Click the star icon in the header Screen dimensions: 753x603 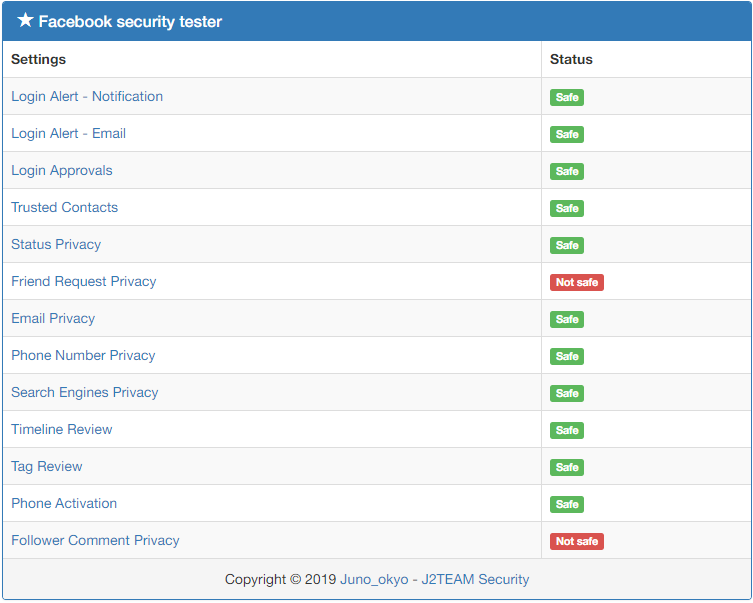pyautogui.click(x=25, y=20)
